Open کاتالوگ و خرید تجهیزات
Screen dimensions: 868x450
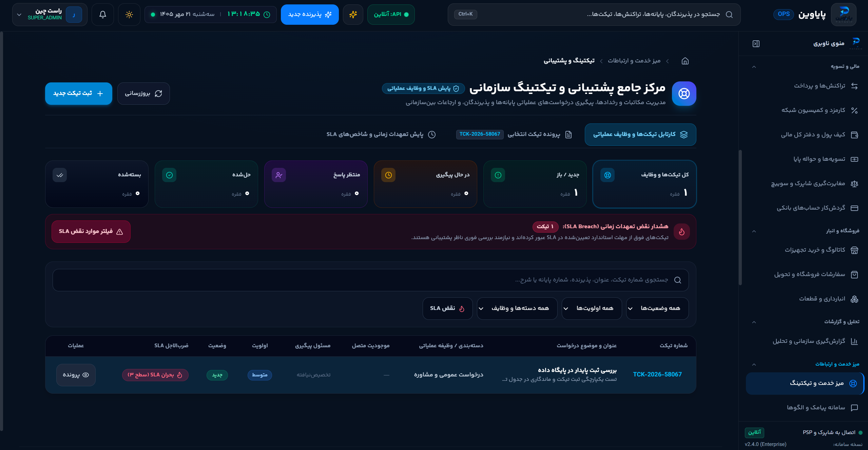[805, 250]
